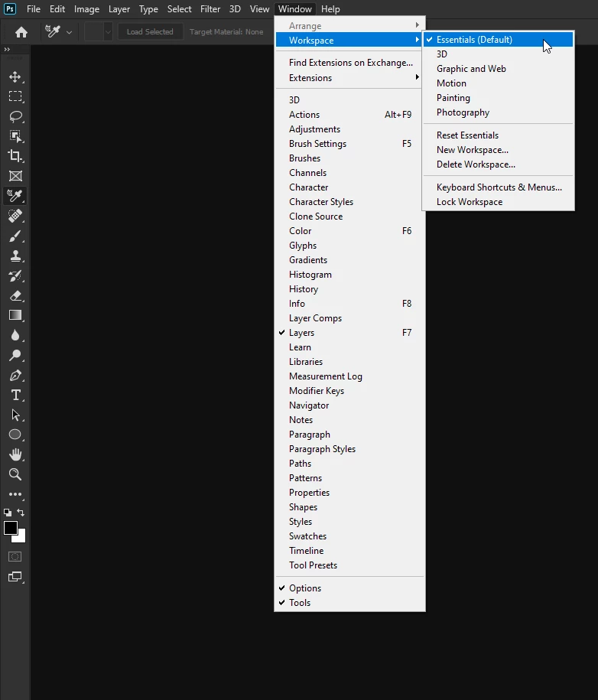The image size is (598, 700).
Task: Open the Window menu title
Action: click(x=295, y=9)
